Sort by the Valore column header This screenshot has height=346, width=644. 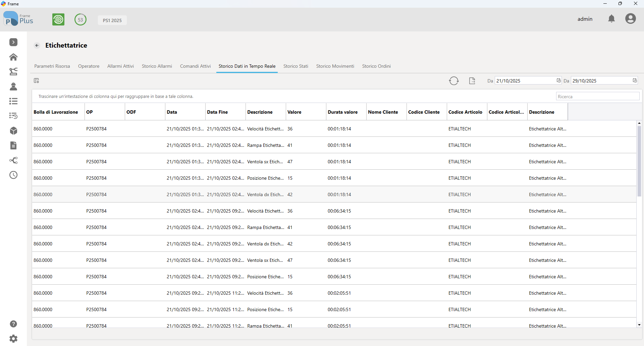click(x=306, y=112)
